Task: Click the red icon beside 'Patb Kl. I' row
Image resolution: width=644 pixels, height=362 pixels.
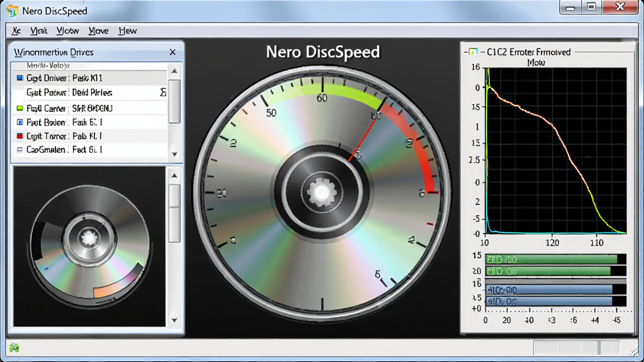Action: pos(19,136)
